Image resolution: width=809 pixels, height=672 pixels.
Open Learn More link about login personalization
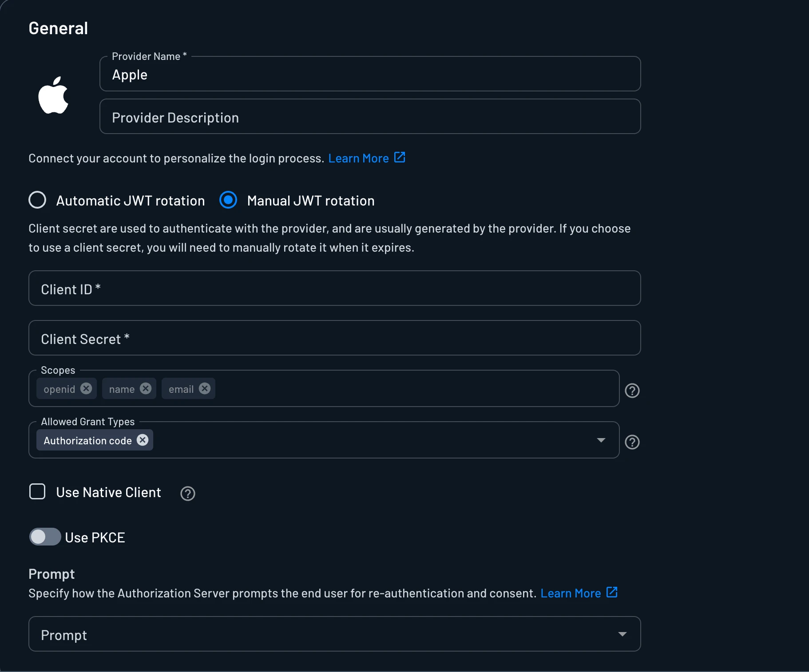pos(358,158)
